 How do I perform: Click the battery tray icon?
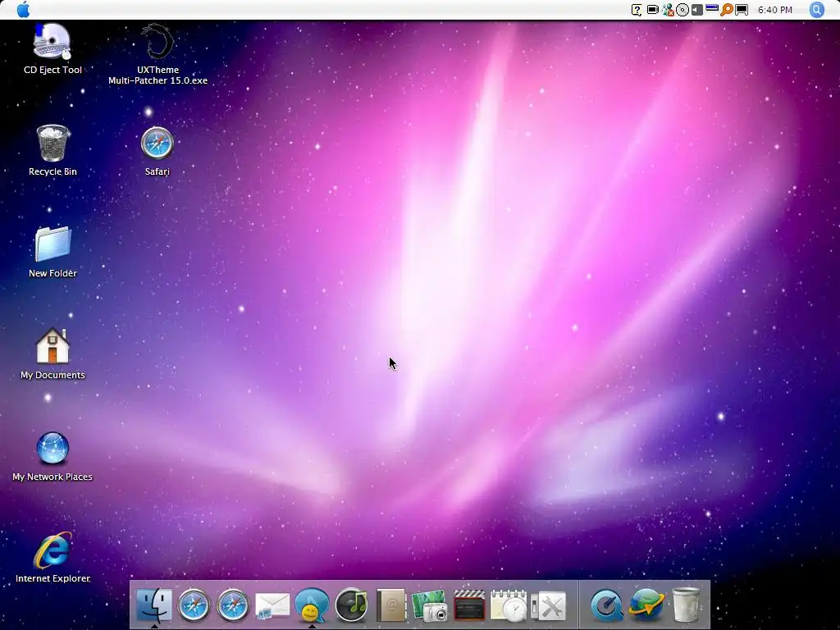652,10
